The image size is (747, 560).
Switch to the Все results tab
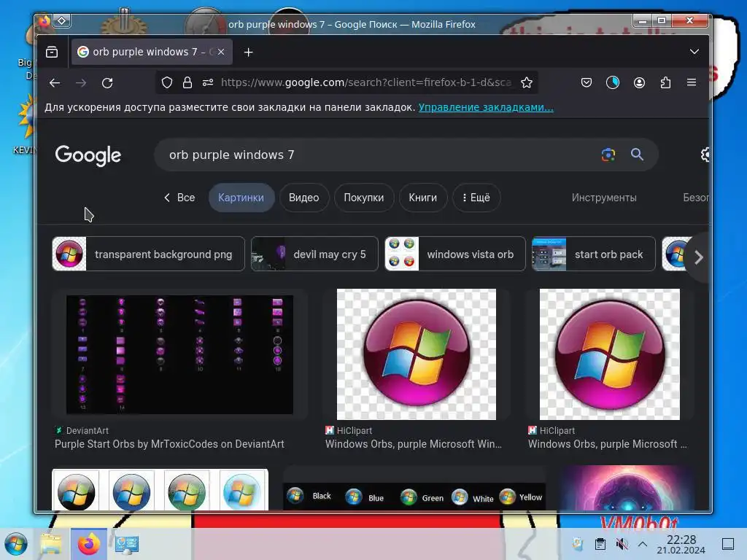click(x=179, y=198)
